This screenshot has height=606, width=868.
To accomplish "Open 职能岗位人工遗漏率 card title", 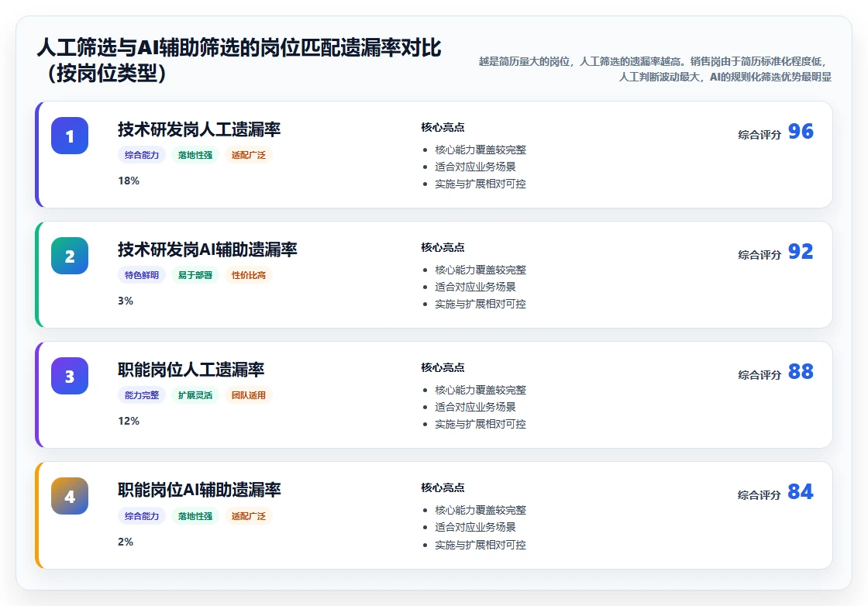I will coord(191,369).
